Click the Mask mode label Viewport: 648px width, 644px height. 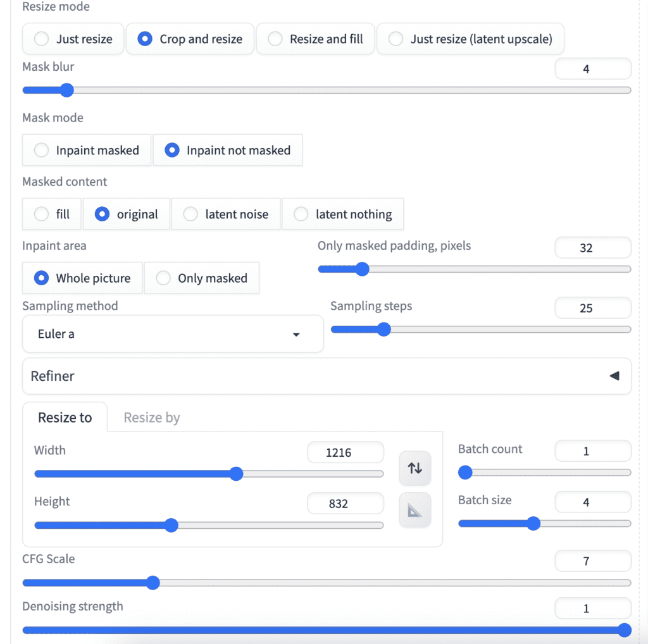coord(53,118)
